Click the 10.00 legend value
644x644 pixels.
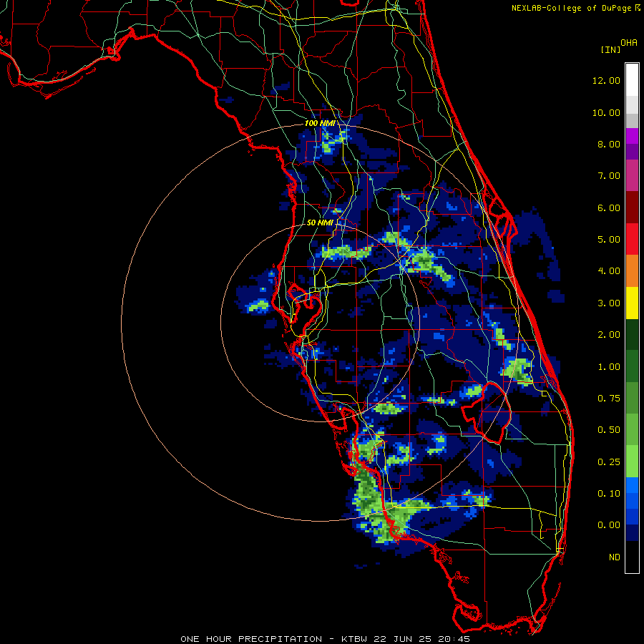click(606, 112)
